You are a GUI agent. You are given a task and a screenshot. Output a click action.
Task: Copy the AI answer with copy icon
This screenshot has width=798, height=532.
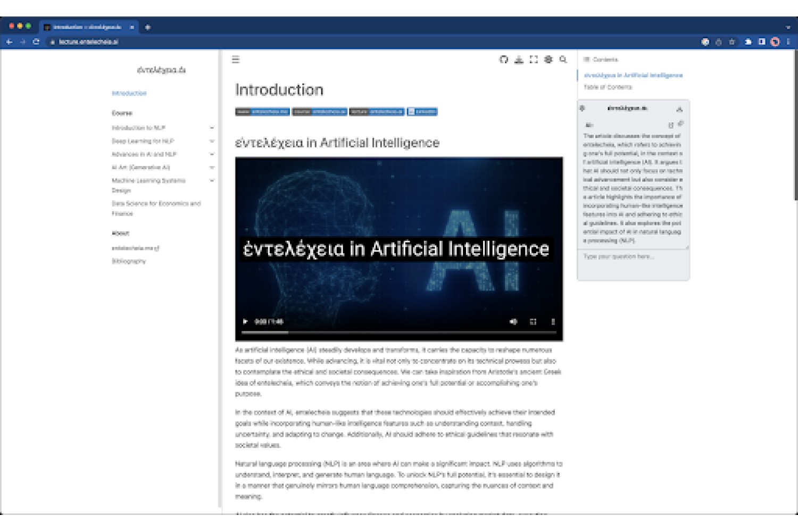pos(680,124)
